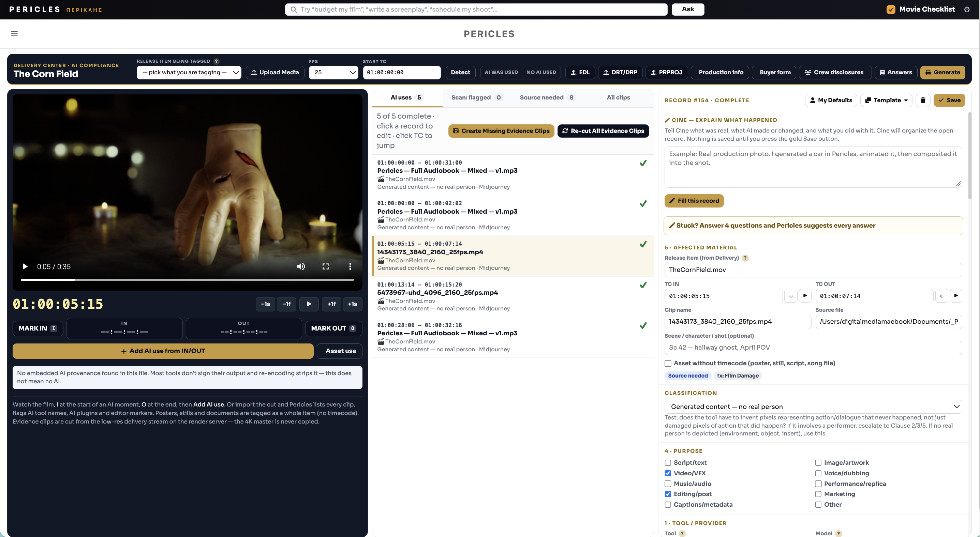The width and height of the screenshot is (980, 537).
Task: Click the power icon beside Movie Checklist
Action: [x=967, y=10]
